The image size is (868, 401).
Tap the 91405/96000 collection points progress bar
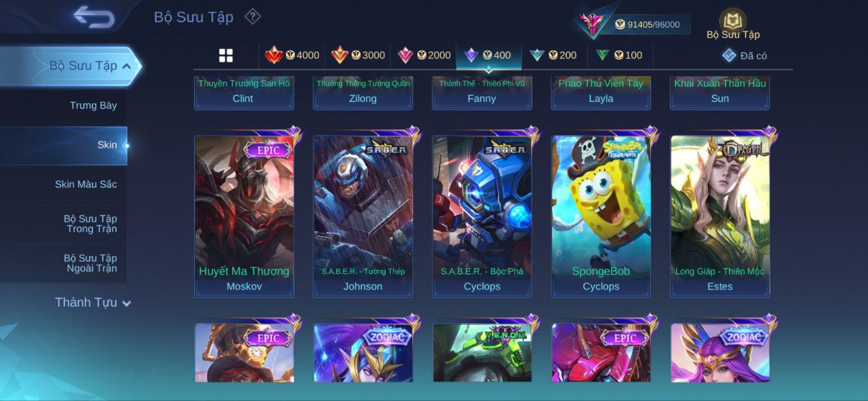pyautogui.click(x=652, y=24)
